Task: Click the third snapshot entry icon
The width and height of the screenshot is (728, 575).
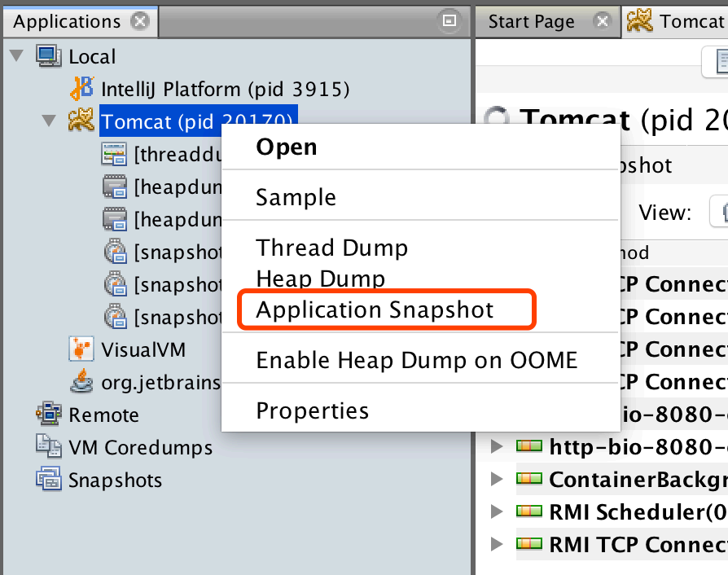Action: click(x=115, y=316)
